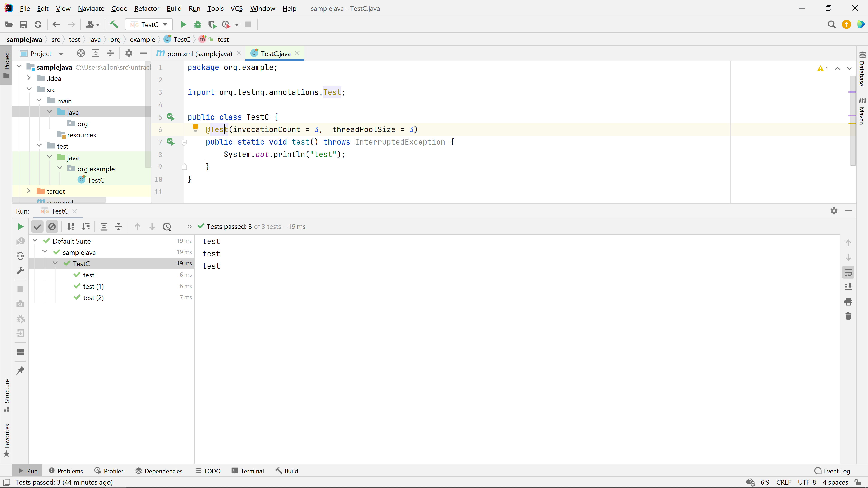Run TestC with Coverage icon

pos(212,25)
